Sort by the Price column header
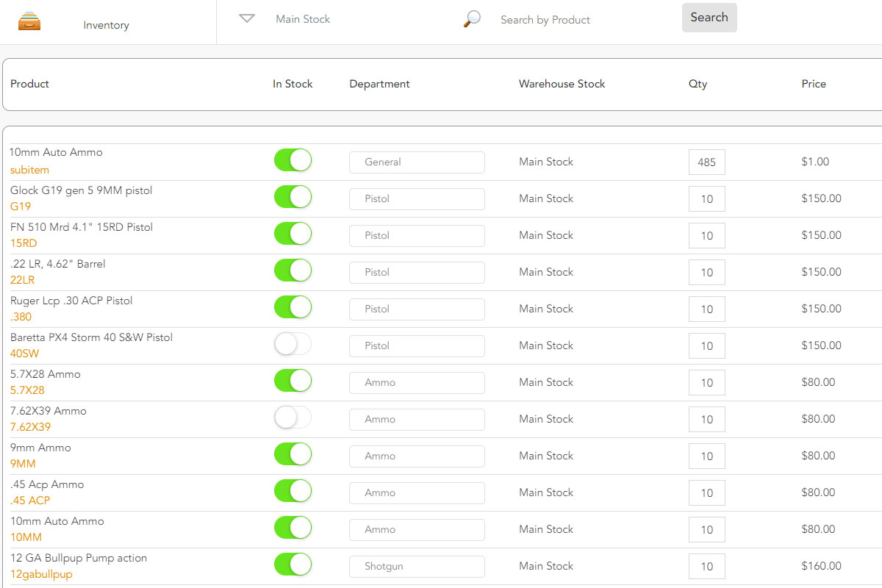 click(813, 84)
